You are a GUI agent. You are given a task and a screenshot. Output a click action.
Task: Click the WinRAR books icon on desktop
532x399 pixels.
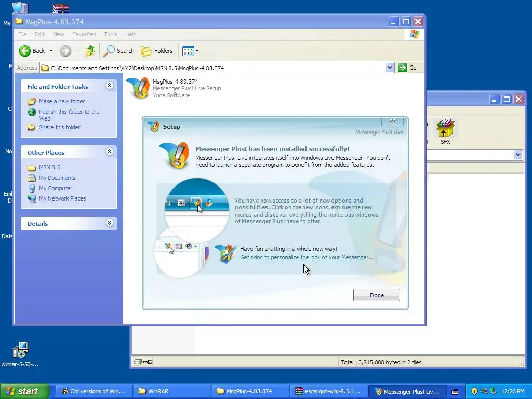pyautogui.click(x=61, y=8)
